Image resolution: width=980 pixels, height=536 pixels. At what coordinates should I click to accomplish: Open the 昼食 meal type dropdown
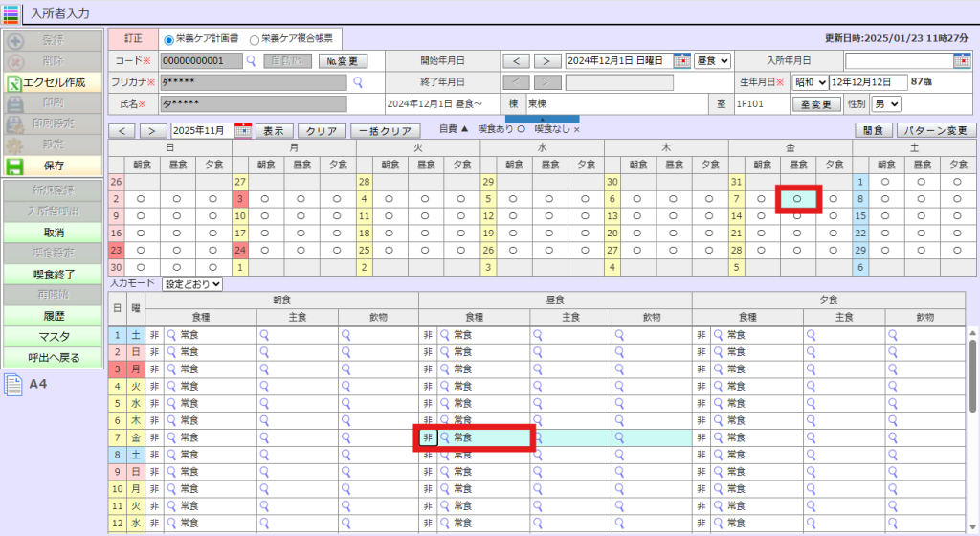(x=712, y=60)
